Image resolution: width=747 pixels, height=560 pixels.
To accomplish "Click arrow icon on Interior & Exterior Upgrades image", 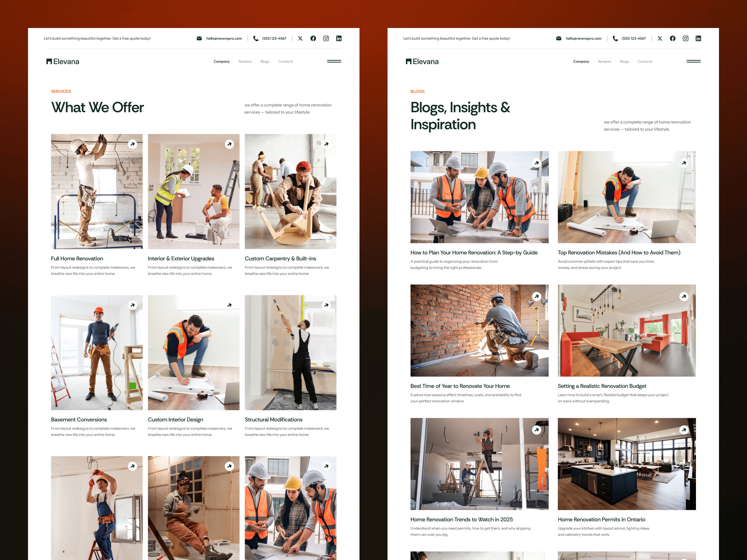I will pyautogui.click(x=229, y=144).
